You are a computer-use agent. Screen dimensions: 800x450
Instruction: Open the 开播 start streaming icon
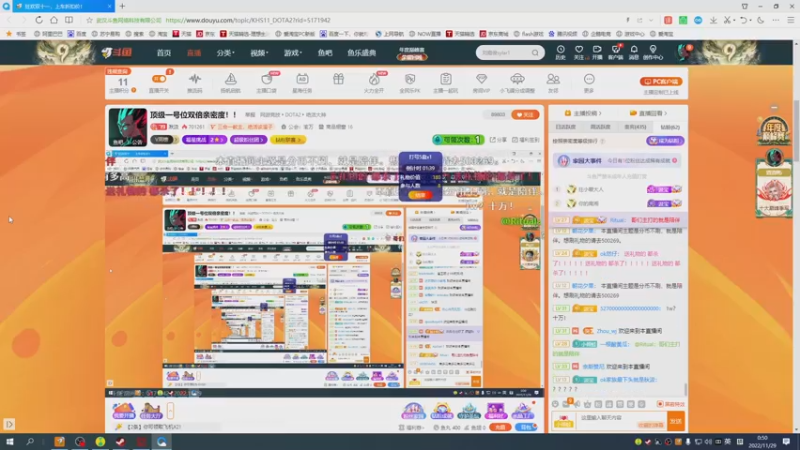[597, 52]
